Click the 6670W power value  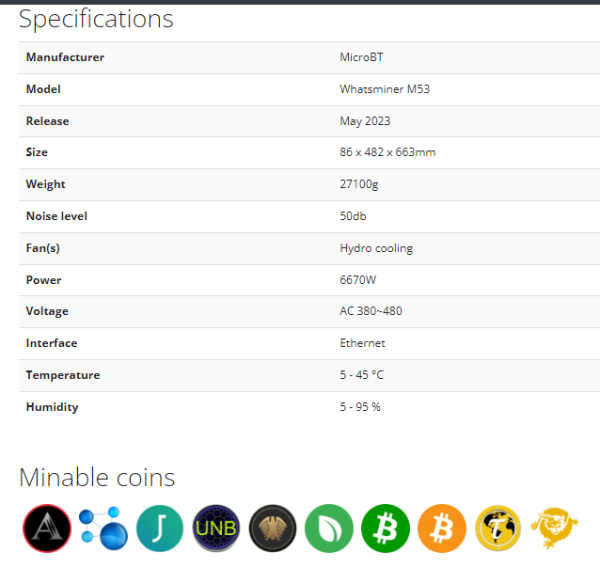(x=358, y=280)
